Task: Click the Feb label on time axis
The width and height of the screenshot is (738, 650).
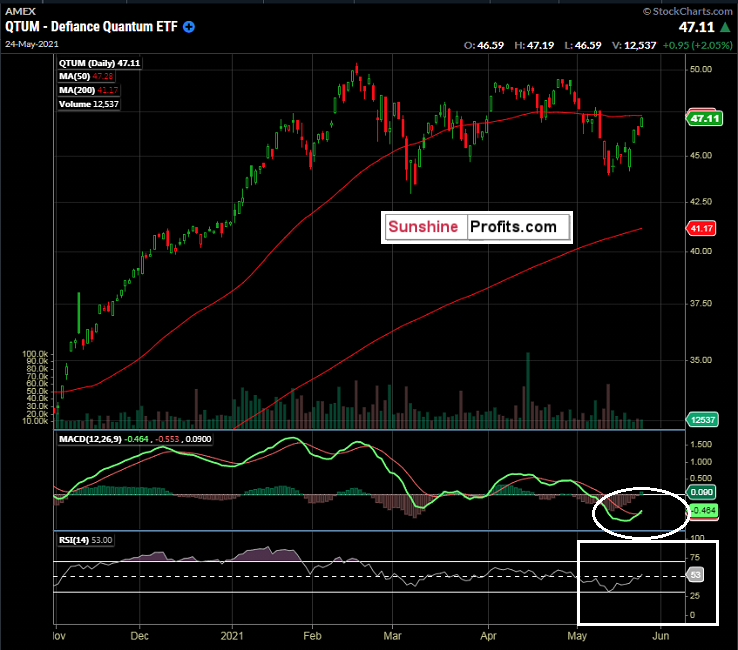Action: coord(312,636)
